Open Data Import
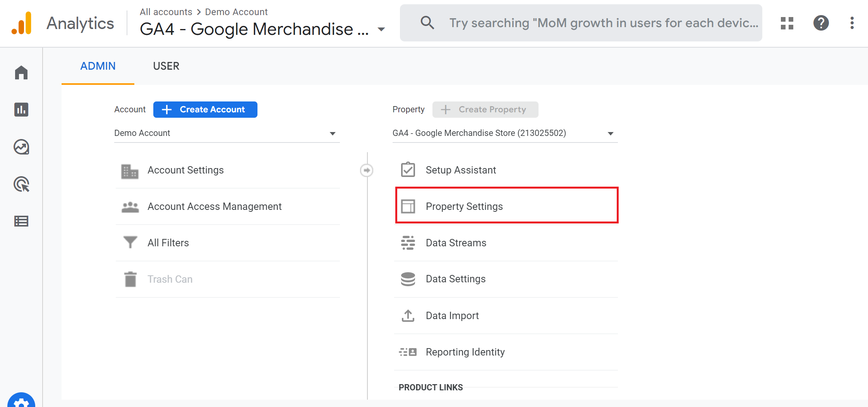The width and height of the screenshot is (868, 407). pos(506,316)
